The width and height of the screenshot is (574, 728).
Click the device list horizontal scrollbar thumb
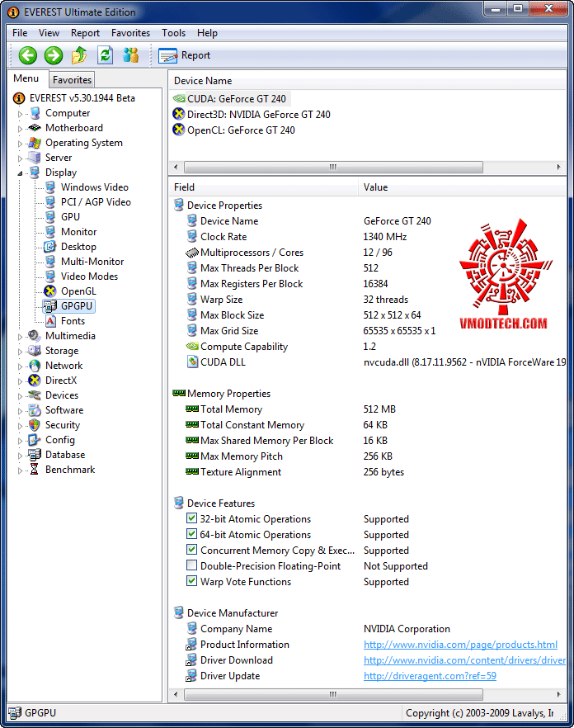[x=333, y=167]
